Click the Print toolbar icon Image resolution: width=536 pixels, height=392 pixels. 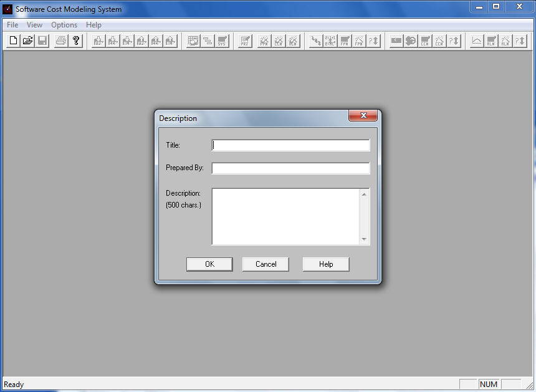pos(61,40)
